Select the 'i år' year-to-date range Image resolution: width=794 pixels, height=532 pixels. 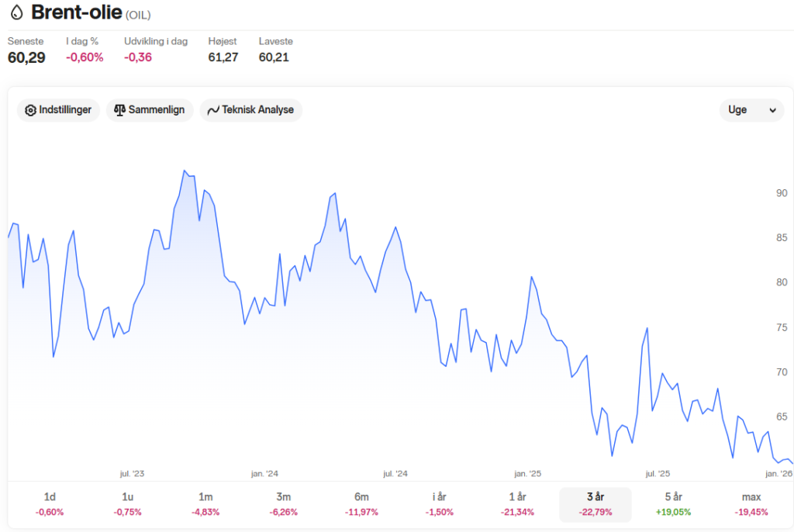(440, 504)
